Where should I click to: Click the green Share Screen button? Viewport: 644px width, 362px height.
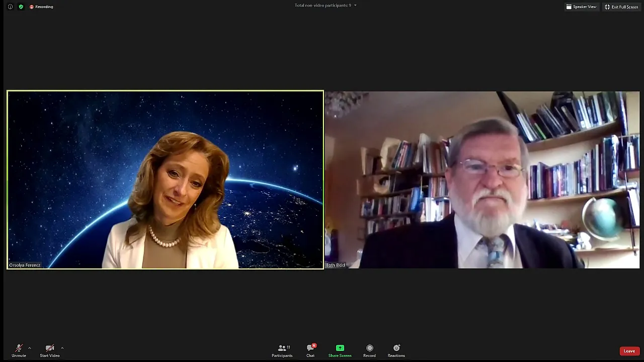point(340,350)
